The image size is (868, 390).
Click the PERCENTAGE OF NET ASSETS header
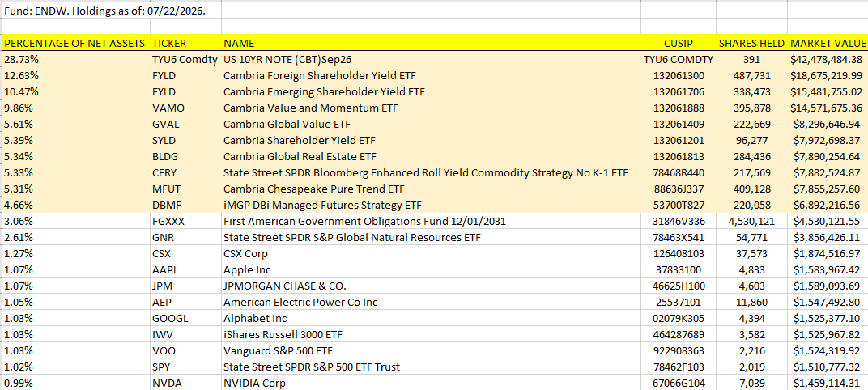tap(75, 43)
